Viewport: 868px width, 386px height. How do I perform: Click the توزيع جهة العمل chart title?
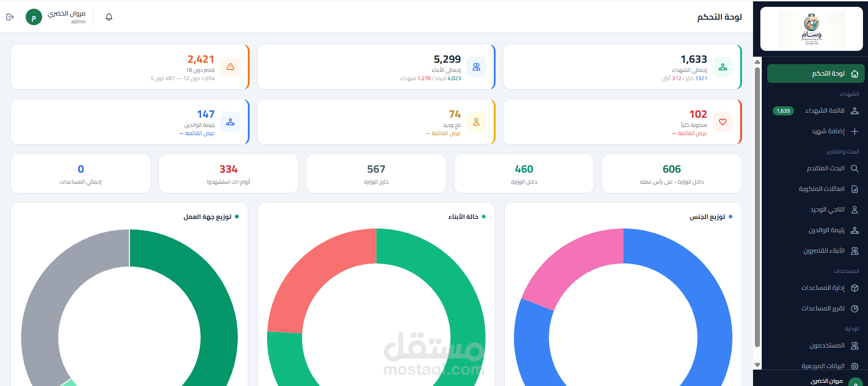tap(207, 217)
